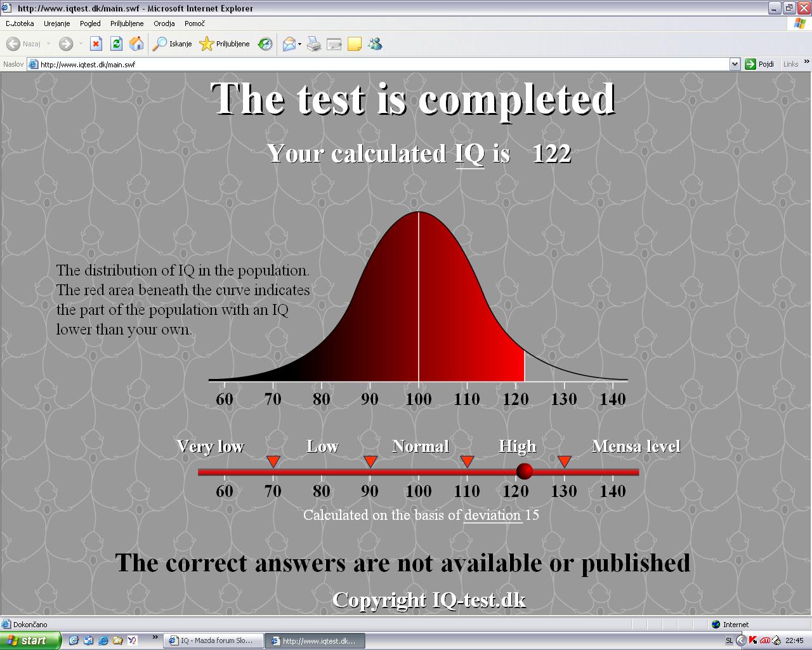Click red triangle marker at 90

click(x=370, y=461)
